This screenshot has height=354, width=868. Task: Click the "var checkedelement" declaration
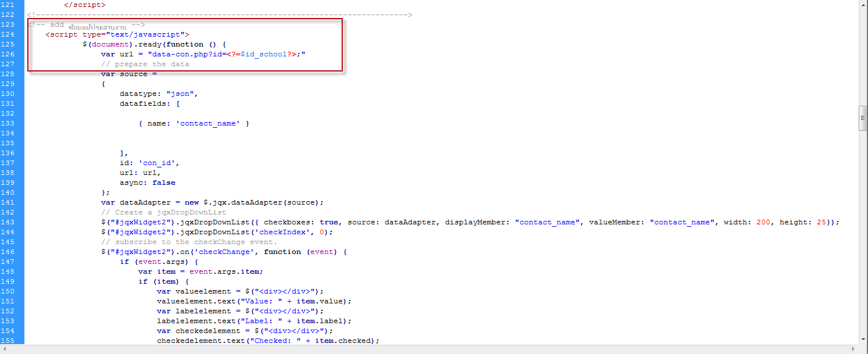245,331
